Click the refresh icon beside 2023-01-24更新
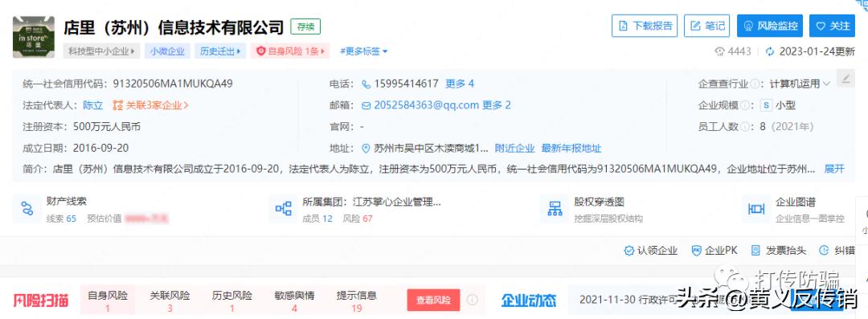The image size is (868, 319). click(769, 51)
